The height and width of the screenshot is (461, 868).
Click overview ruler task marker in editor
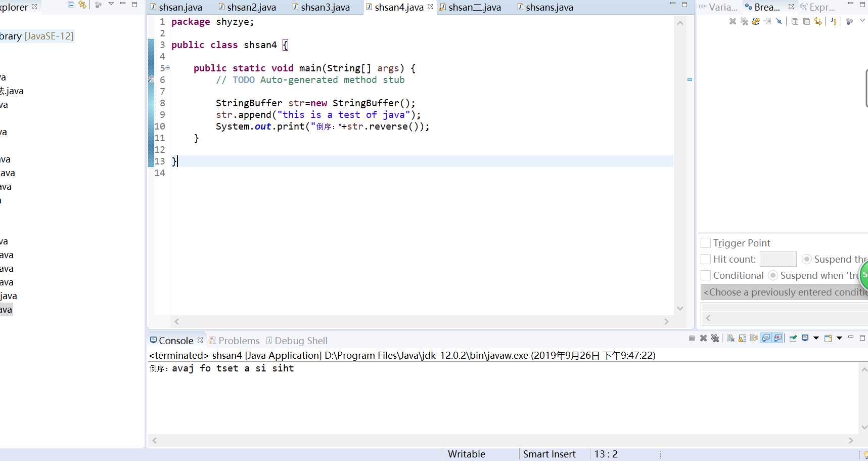click(690, 79)
